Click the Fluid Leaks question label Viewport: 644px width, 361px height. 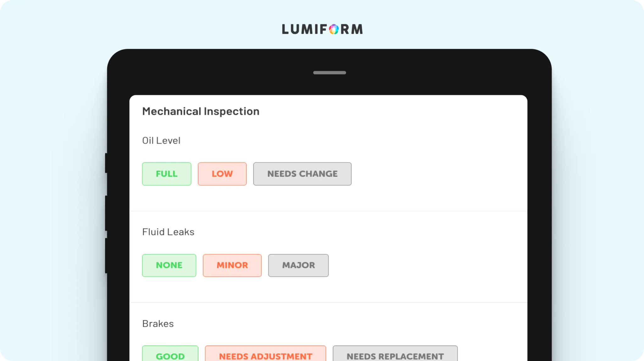click(168, 232)
